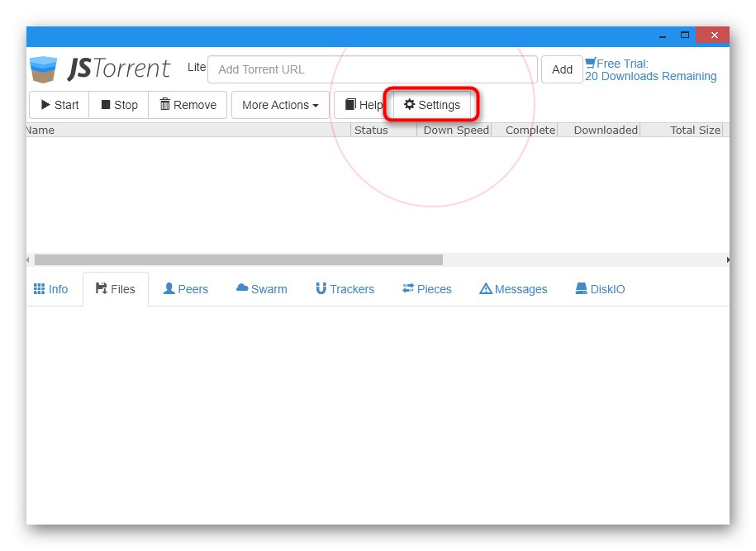The width and height of the screenshot is (756, 551).
Task: Click the Trackers magnet icon
Action: 321,288
